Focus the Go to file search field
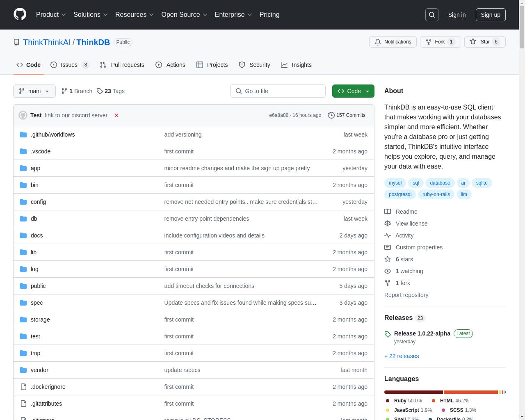The height and width of the screenshot is (420, 525). pos(278,91)
